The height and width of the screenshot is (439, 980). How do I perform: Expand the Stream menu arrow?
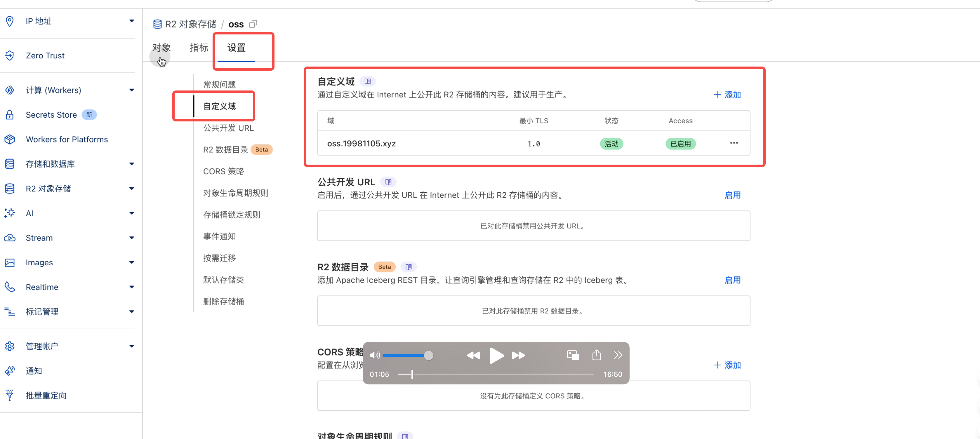(x=132, y=238)
